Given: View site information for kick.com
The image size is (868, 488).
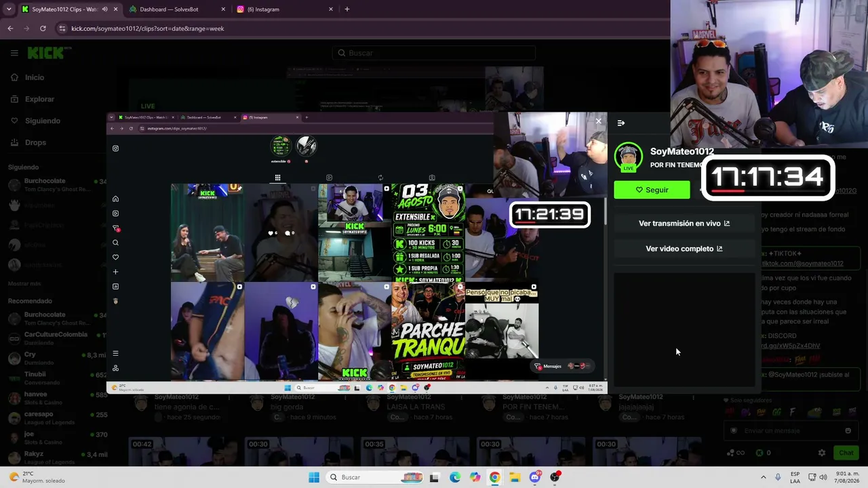Looking at the screenshot, I should coord(62,28).
